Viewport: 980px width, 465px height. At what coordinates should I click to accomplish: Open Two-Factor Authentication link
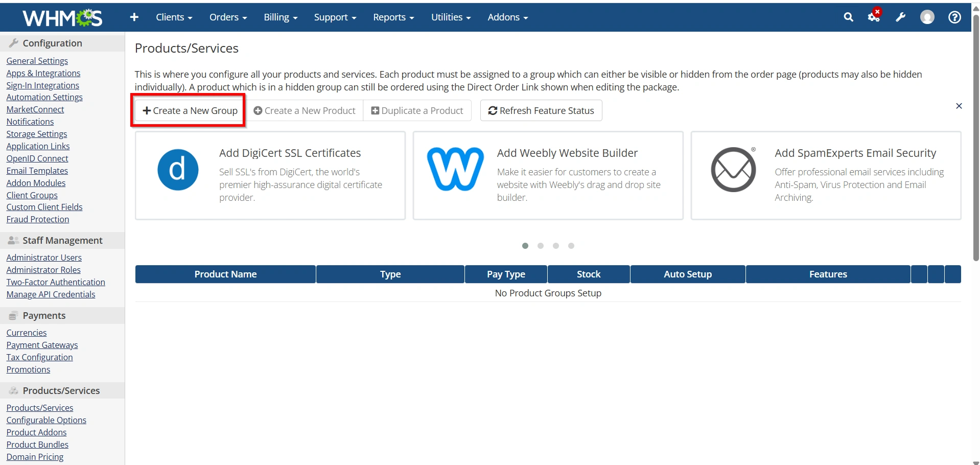[56, 282]
